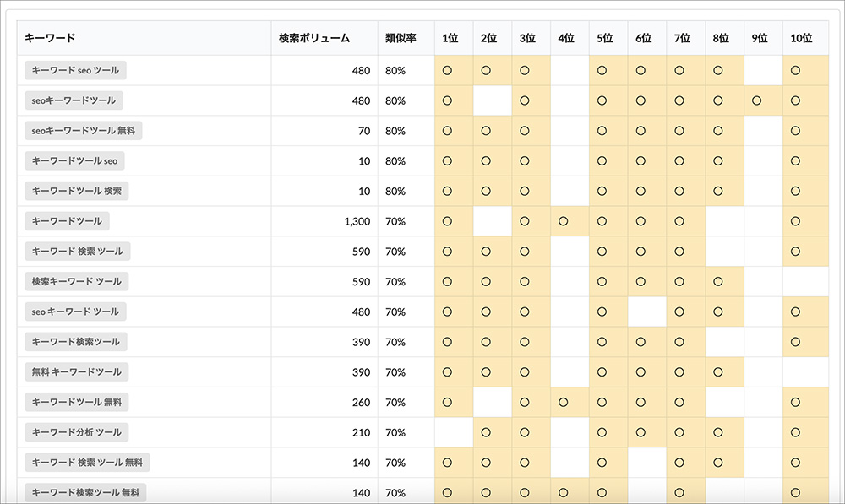Click the 'キーワードツール seo' keyword tag
The width and height of the screenshot is (845, 504).
[74, 161]
